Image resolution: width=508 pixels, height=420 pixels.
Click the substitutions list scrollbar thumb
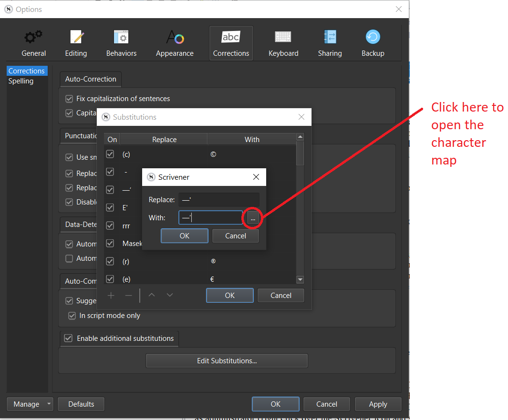tap(301, 153)
